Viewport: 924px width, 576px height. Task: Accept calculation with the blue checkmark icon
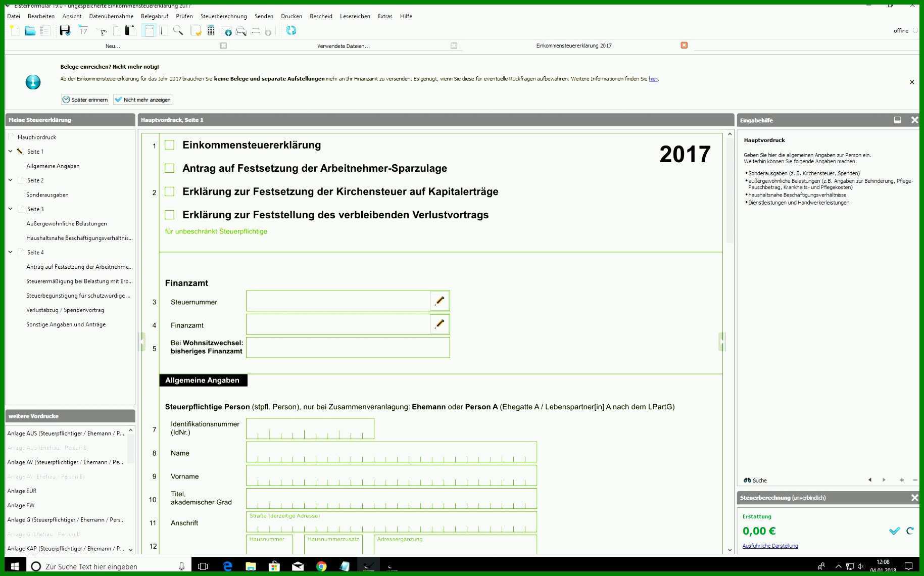coord(895,531)
